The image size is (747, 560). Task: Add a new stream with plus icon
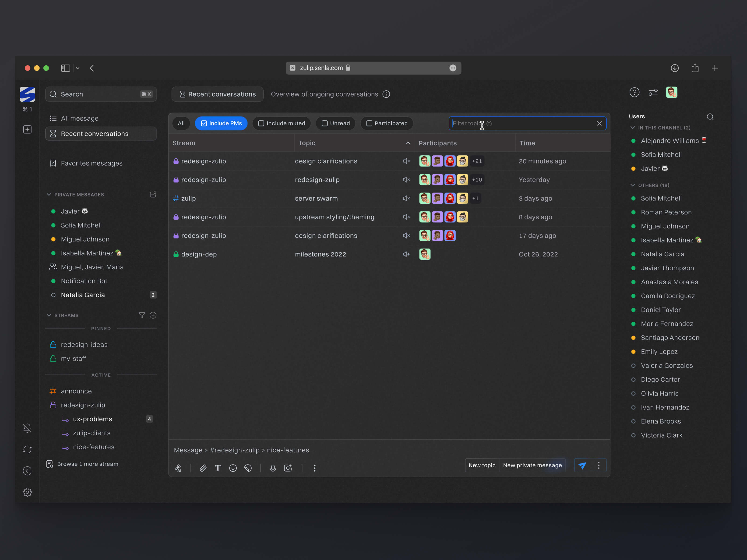pyautogui.click(x=153, y=315)
